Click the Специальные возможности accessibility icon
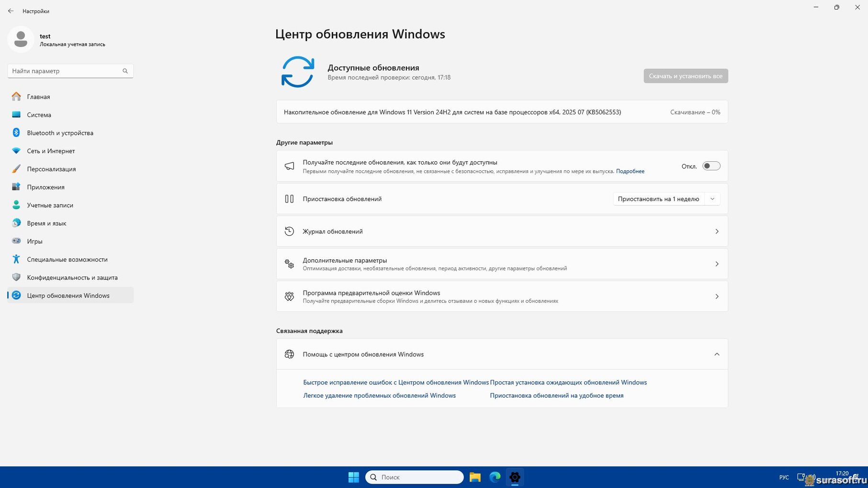 [x=16, y=259]
